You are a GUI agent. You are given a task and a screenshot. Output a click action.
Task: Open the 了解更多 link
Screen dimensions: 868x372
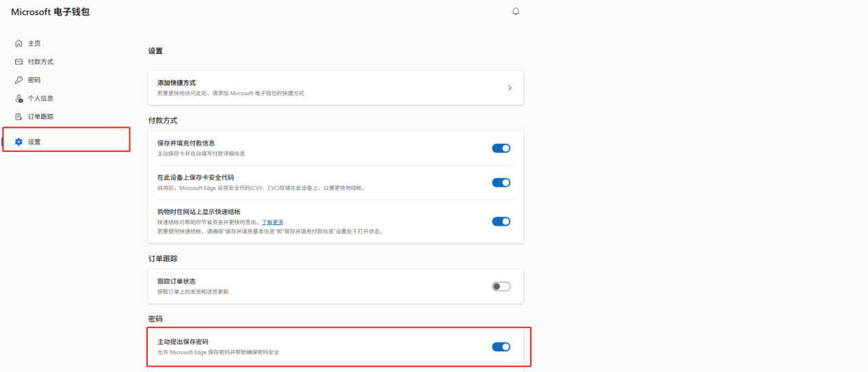coord(272,222)
